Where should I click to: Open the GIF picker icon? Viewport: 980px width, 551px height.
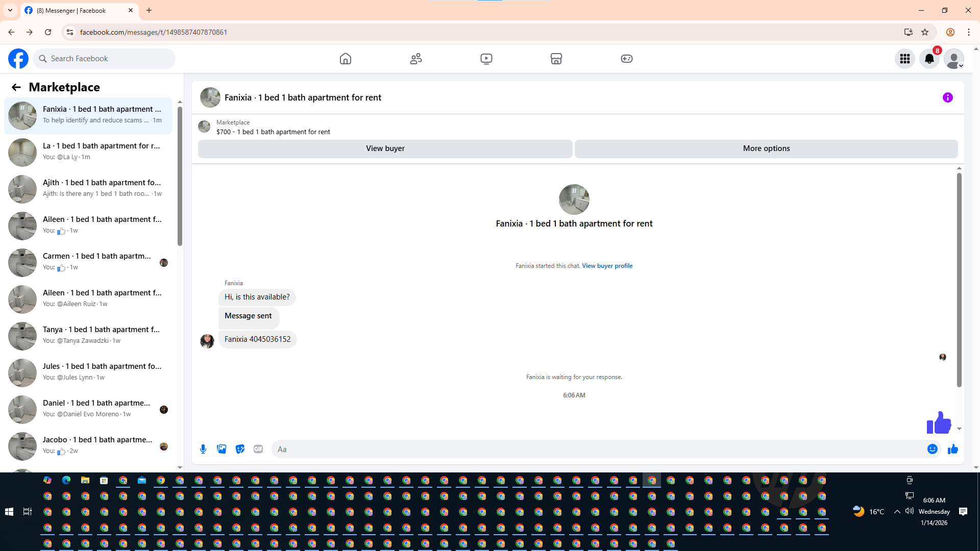[258, 449]
